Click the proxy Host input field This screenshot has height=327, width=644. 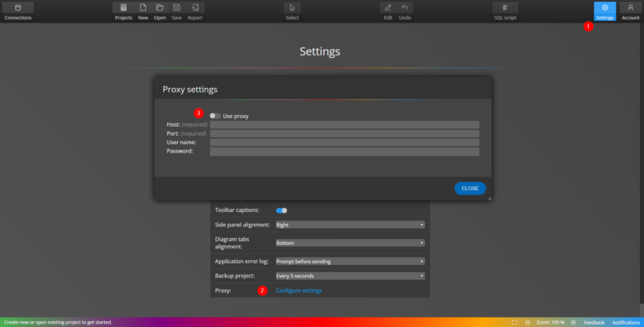[344, 124]
